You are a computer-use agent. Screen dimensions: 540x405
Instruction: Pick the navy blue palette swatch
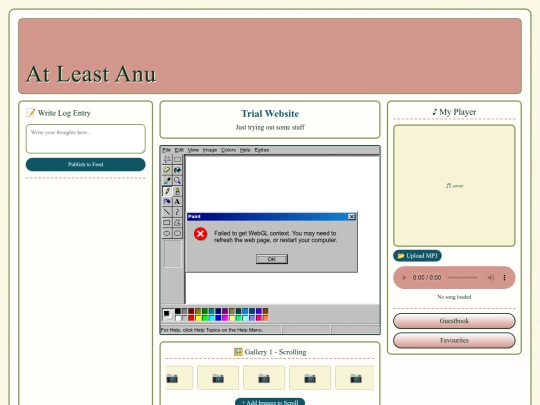tap(218, 311)
